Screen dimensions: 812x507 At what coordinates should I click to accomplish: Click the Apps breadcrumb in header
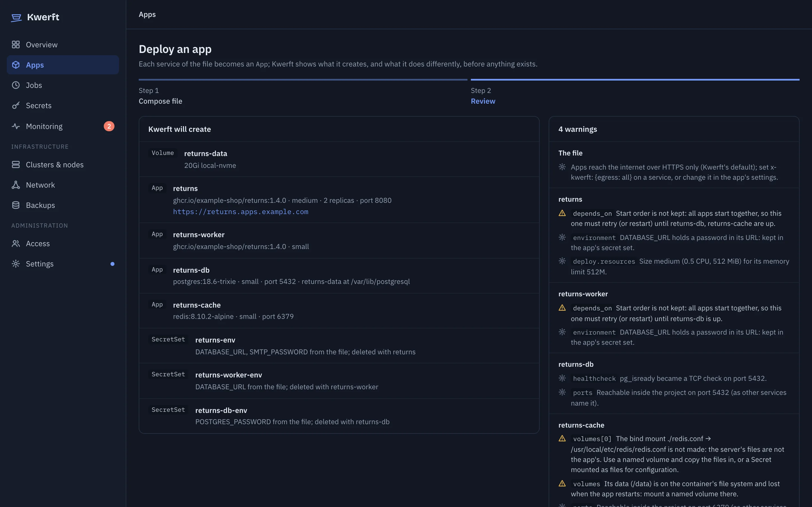(x=147, y=14)
